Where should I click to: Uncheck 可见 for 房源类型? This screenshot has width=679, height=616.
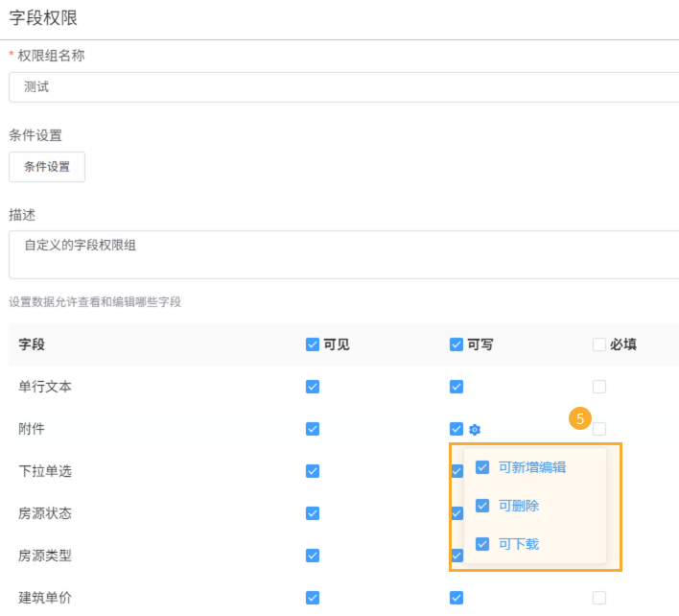[x=313, y=556]
